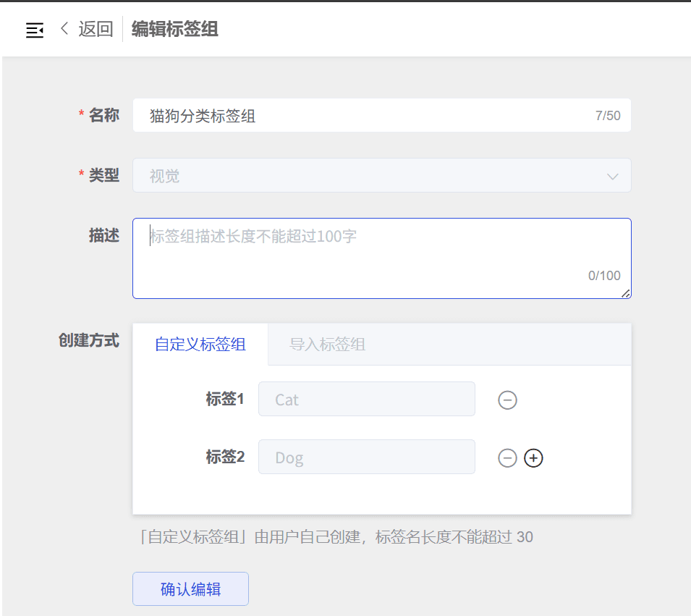Switch to the 自定义标签组 tab
This screenshot has width=691, height=616.
tap(200, 345)
